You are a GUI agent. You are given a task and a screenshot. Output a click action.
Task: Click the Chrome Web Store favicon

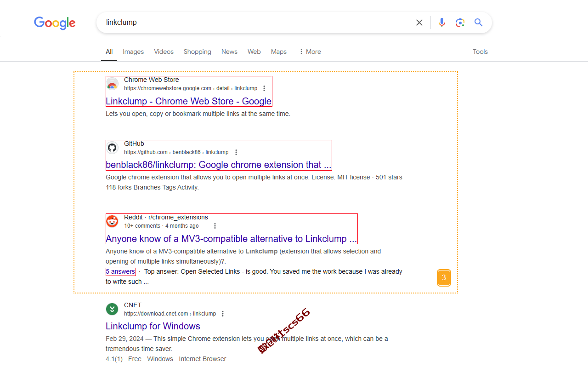pyautogui.click(x=112, y=84)
